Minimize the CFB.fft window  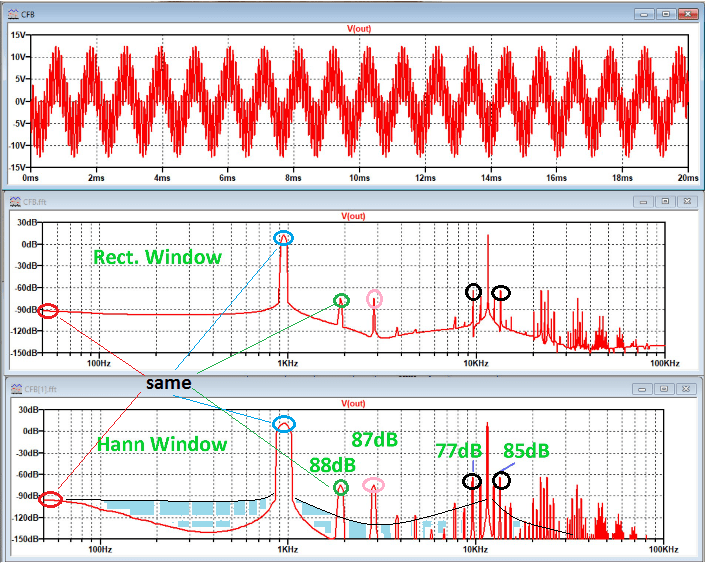click(643, 201)
